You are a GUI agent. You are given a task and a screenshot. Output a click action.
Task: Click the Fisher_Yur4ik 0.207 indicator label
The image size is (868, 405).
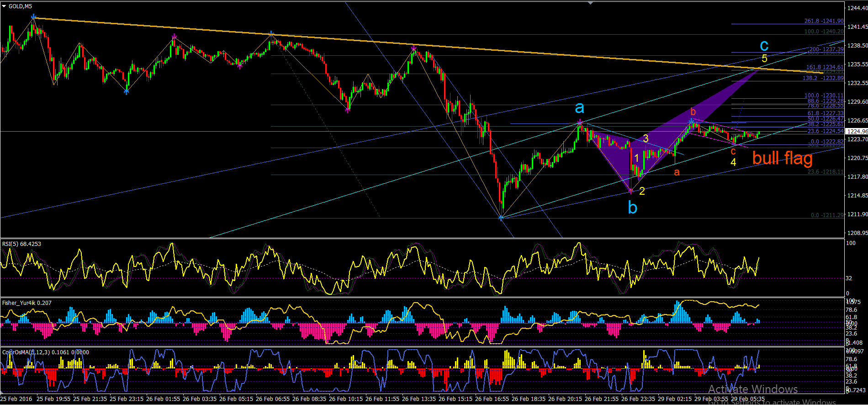click(26, 303)
